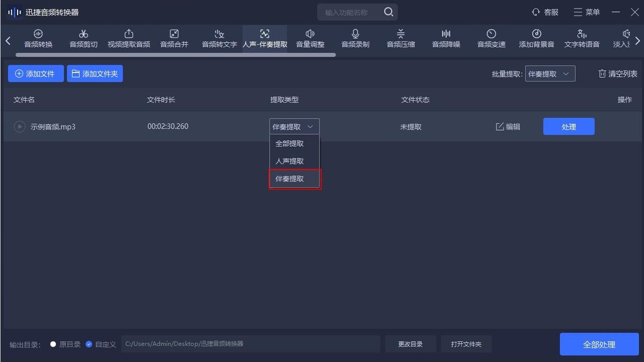
Task: Choose 人声提取 from the dropdown list
Action: coord(295,161)
